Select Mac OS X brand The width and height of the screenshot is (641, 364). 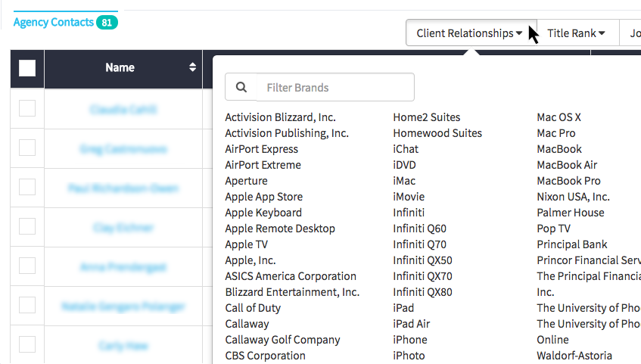[x=559, y=117]
